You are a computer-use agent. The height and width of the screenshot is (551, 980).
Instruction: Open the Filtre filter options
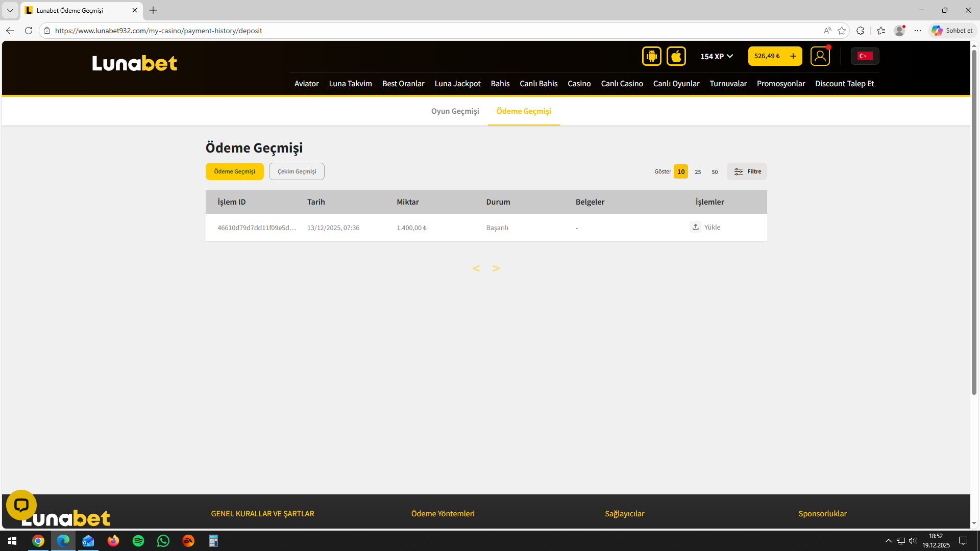(747, 171)
